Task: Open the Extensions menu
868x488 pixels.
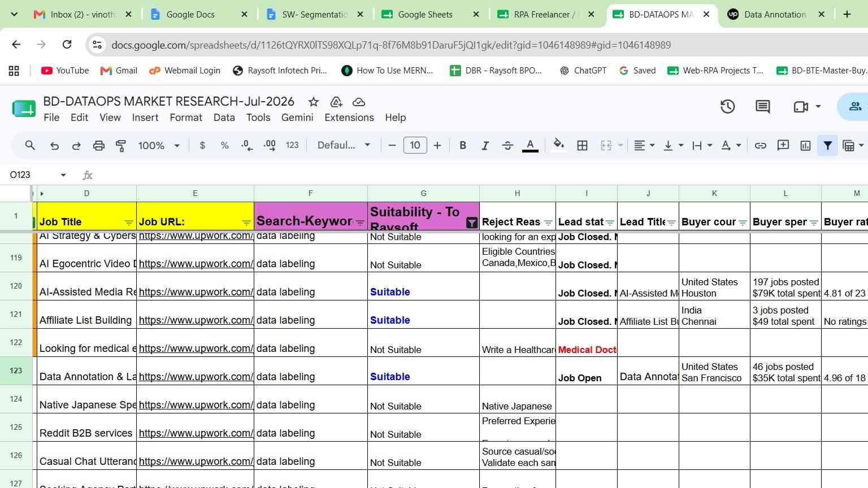Action: 349,117
